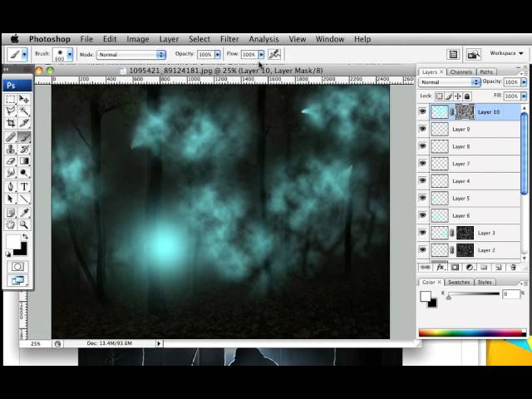Click the Add layer style fx icon
Image resolution: width=532 pixels, height=399 pixels.
pyautogui.click(x=440, y=267)
